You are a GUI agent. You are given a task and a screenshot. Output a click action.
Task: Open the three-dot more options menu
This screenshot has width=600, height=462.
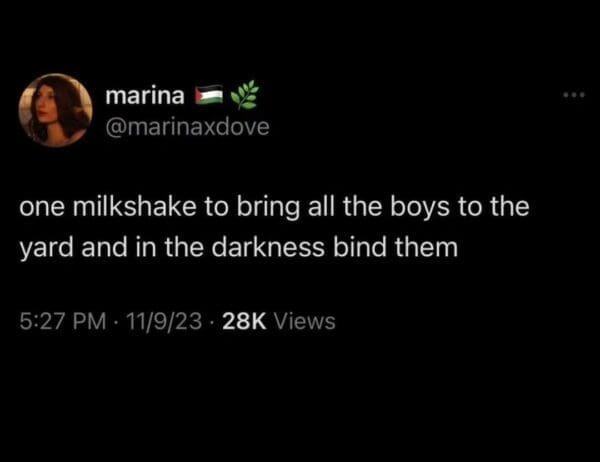(x=574, y=94)
